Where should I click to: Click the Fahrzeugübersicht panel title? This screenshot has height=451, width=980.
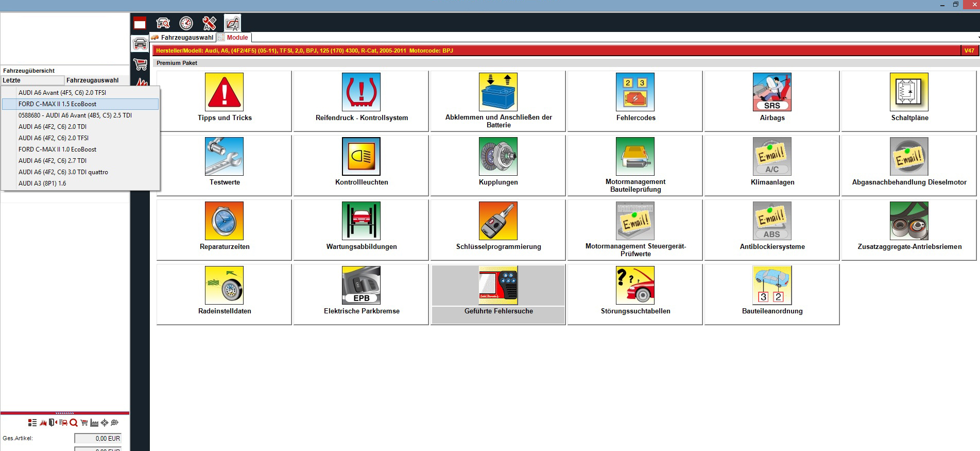click(29, 71)
